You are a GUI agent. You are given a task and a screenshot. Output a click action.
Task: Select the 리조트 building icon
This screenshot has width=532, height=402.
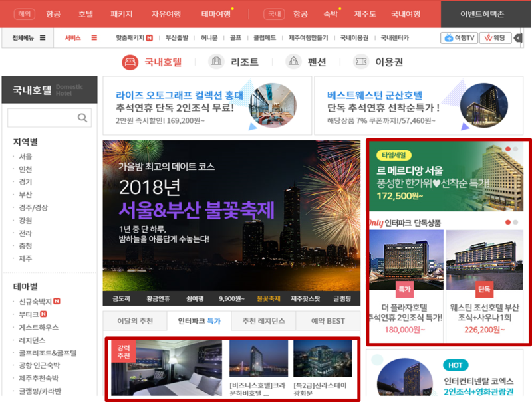click(216, 62)
